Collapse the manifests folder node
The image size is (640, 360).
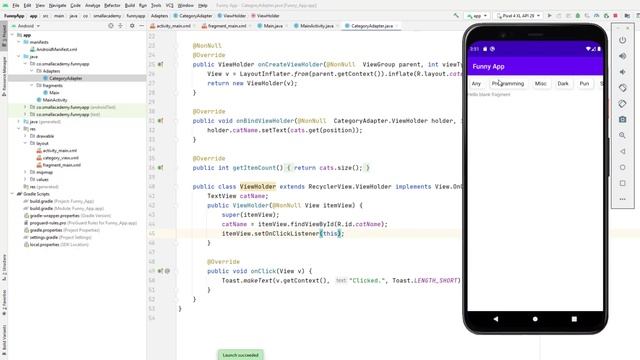coord(19,42)
